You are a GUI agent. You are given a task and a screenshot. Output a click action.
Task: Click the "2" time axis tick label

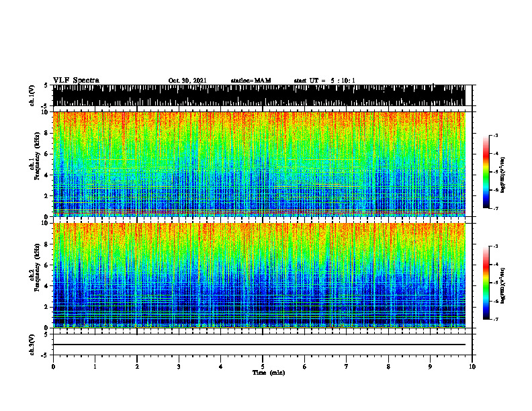click(137, 367)
